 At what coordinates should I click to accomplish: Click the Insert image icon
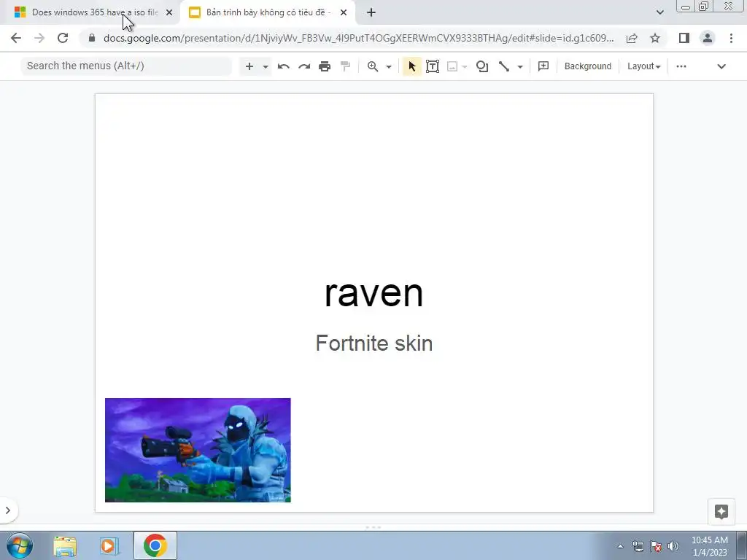(x=452, y=66)
